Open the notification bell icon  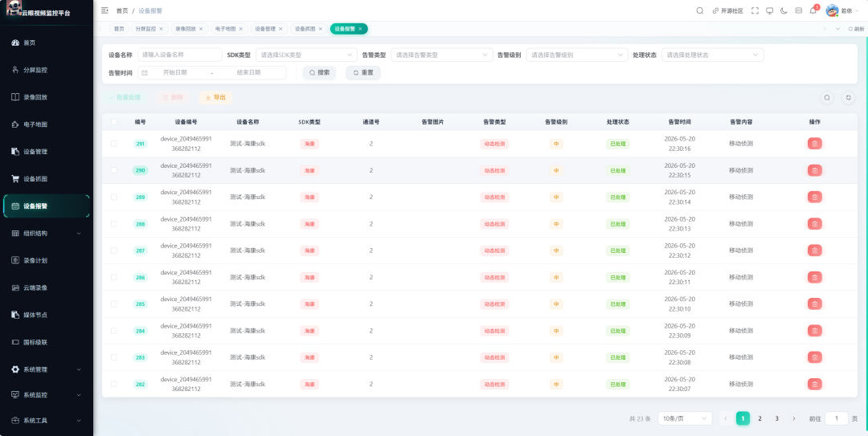(x=813, y=10)
